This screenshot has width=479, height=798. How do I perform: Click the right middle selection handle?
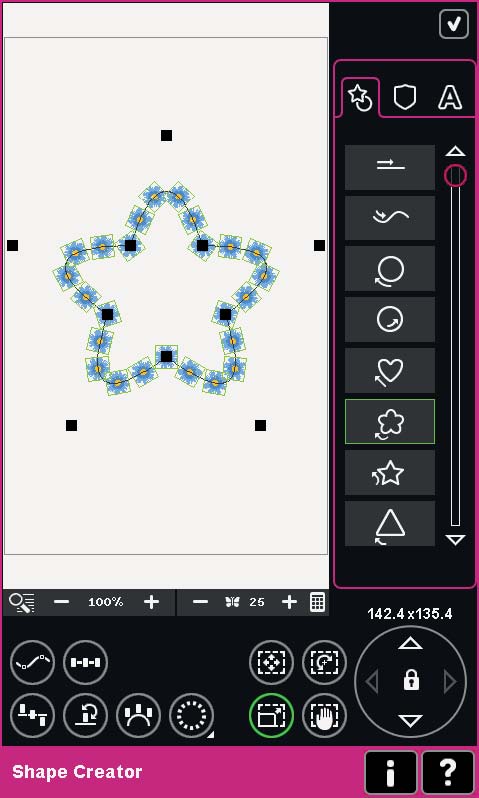coord(319,245)
